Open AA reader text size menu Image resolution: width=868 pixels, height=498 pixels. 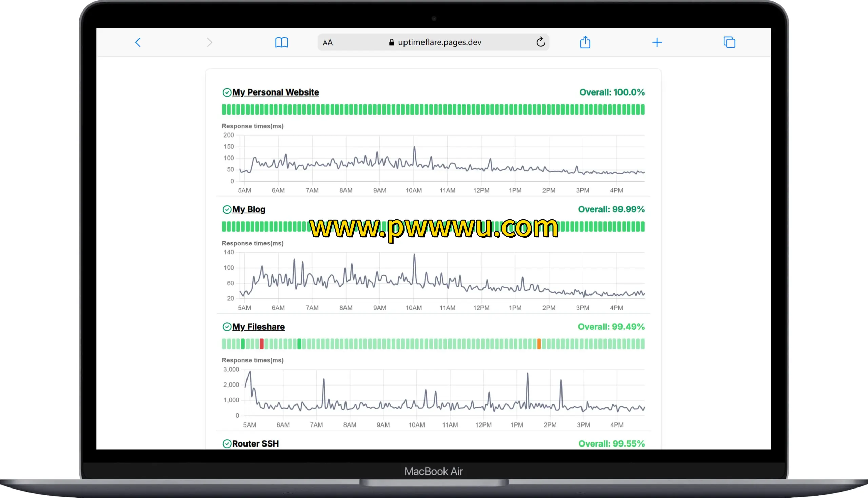tap(328, 43)
